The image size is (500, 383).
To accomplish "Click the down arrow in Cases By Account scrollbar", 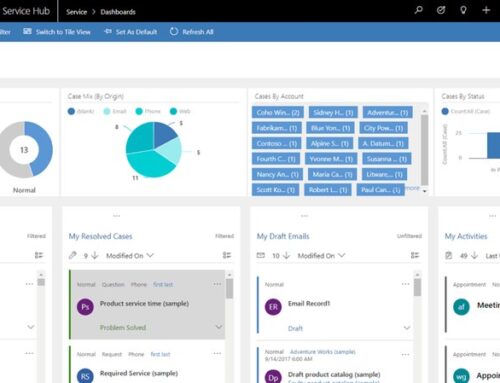I will pos(425,191).
